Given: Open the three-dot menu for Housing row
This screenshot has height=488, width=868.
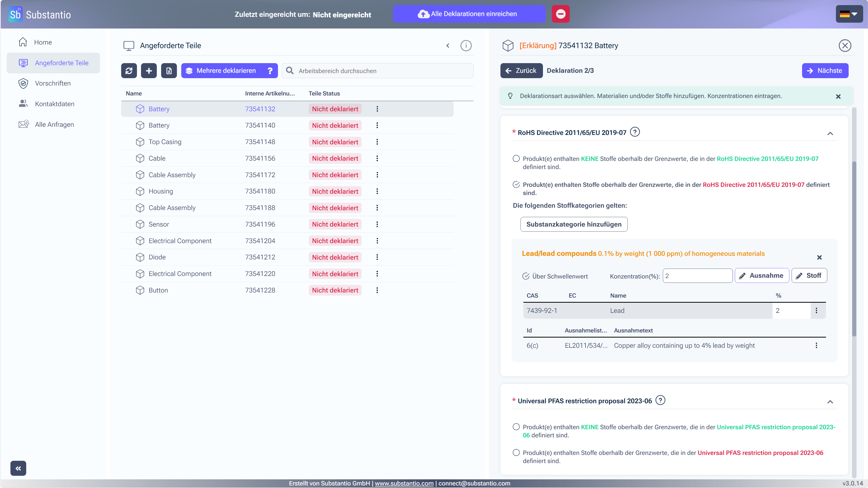Looking at the screenshot, I should tap(377, 191).
